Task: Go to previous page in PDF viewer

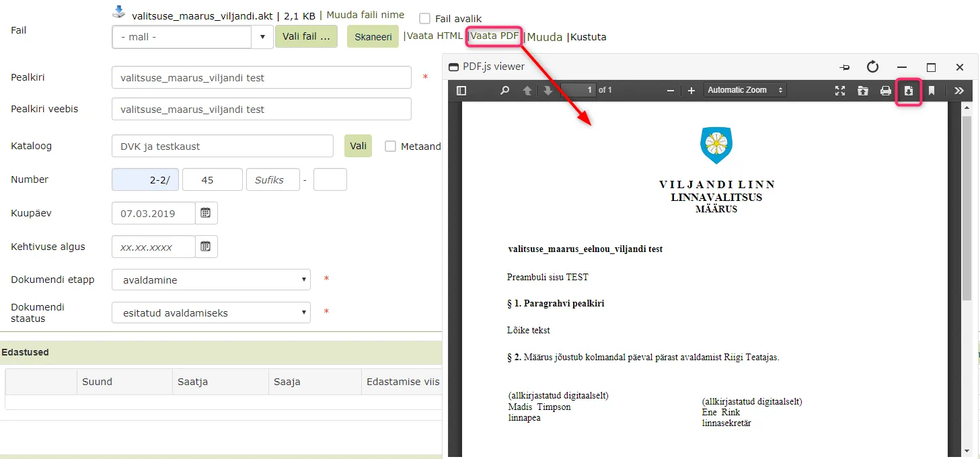Action: click(x=527, y=91)
